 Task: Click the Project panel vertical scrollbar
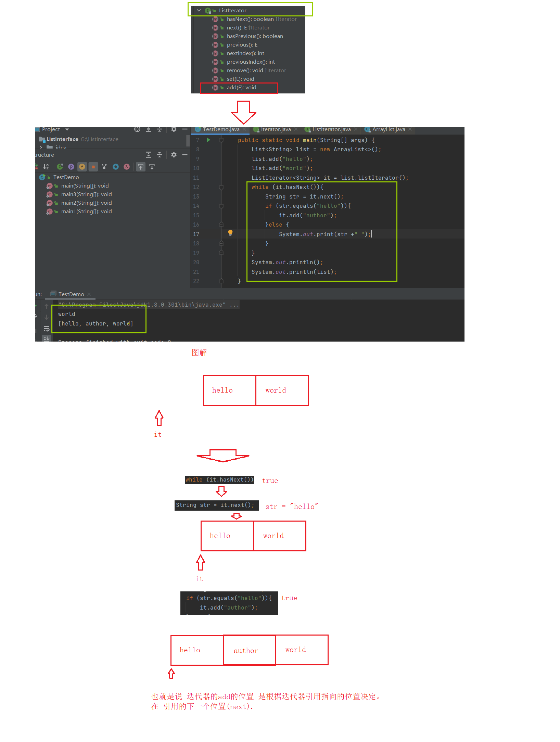(188, 141)
